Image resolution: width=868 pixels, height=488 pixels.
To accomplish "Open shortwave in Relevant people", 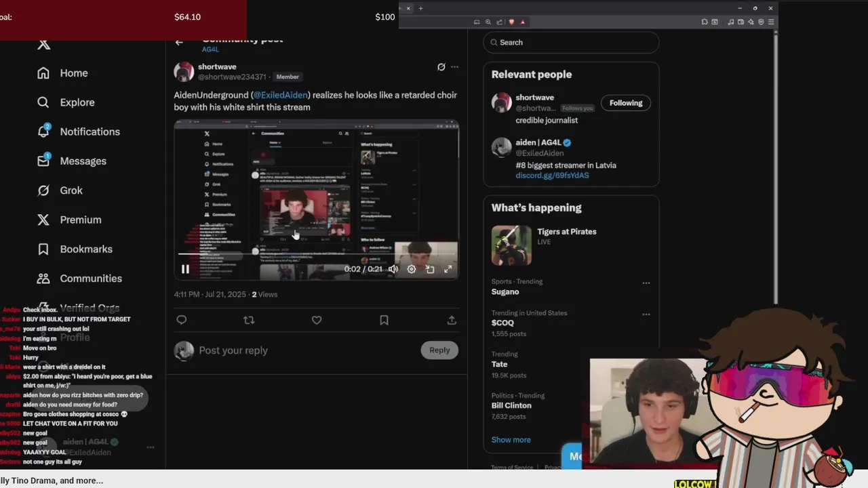I will pos(534,98).
